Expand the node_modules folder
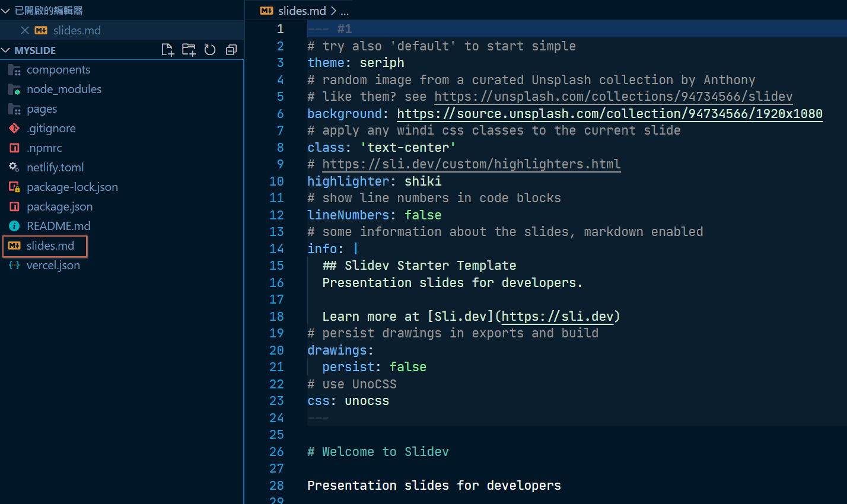 click(63, 89)
